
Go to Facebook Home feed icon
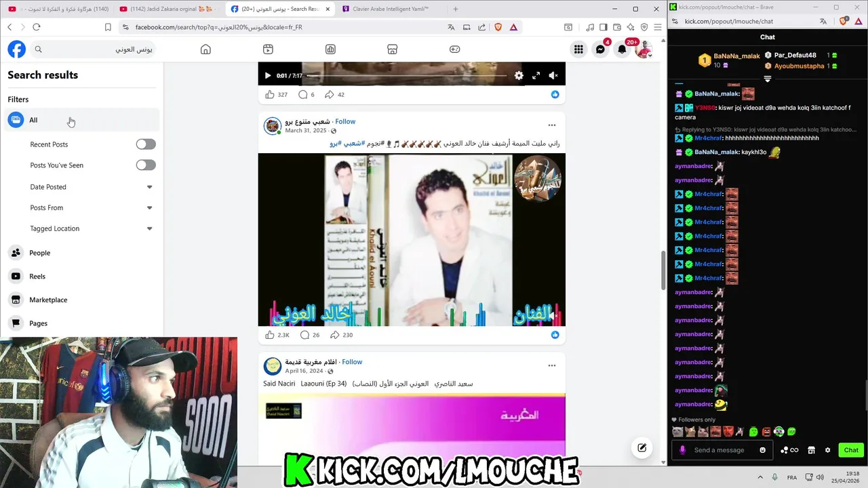[x=205, y=49]
